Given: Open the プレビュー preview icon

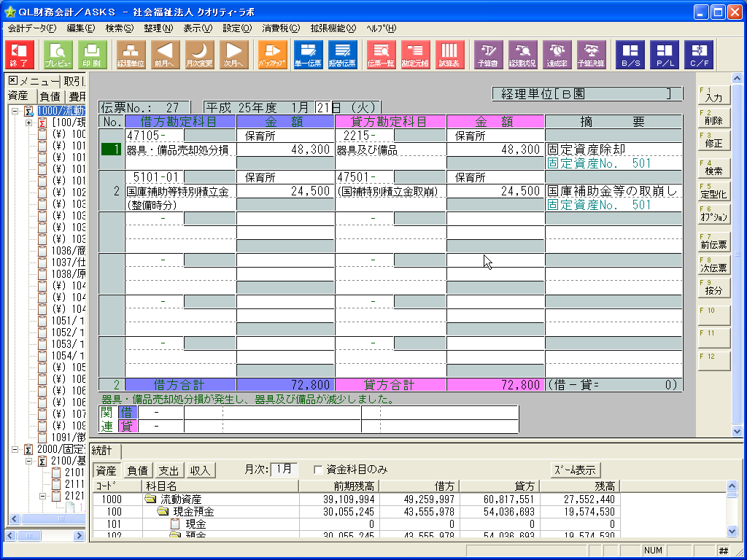Looking at the screenshot, I should pos(58,55).
